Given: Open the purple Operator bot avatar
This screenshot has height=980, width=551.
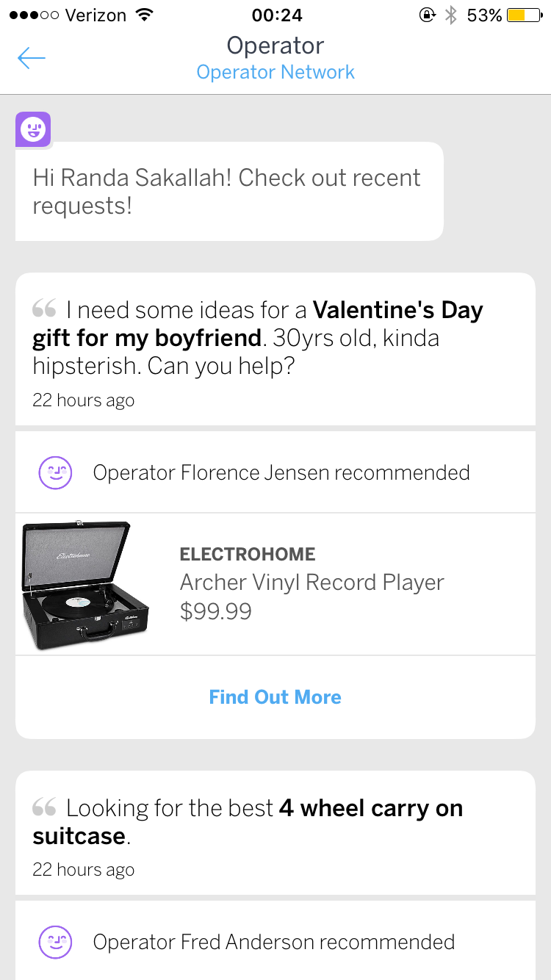Looking at the screenshot, I should point(33,130).
